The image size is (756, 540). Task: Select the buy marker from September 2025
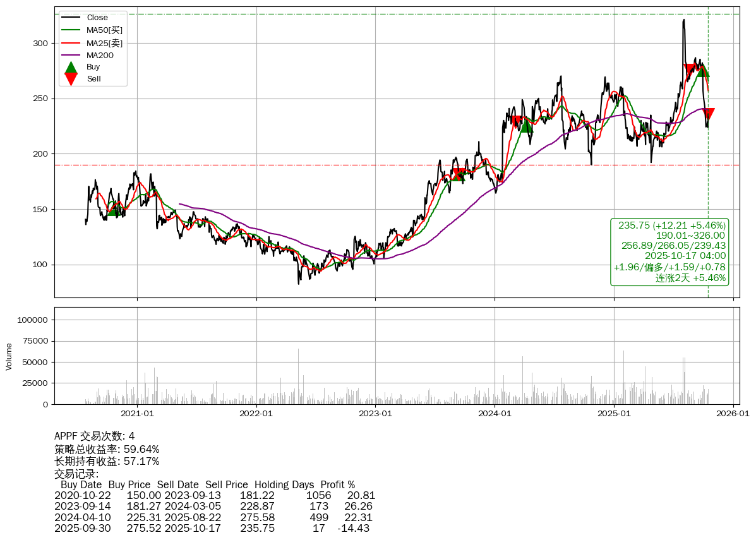(x=702, y=71)
